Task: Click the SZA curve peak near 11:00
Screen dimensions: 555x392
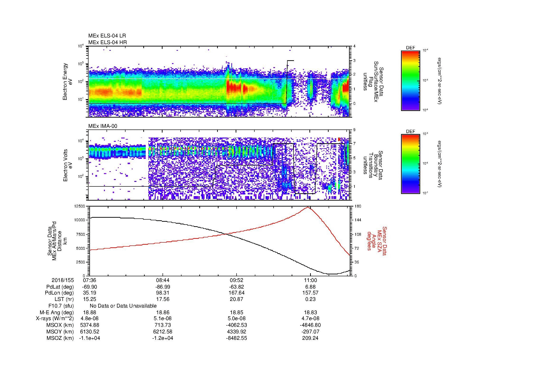Action: click(308, 207)
